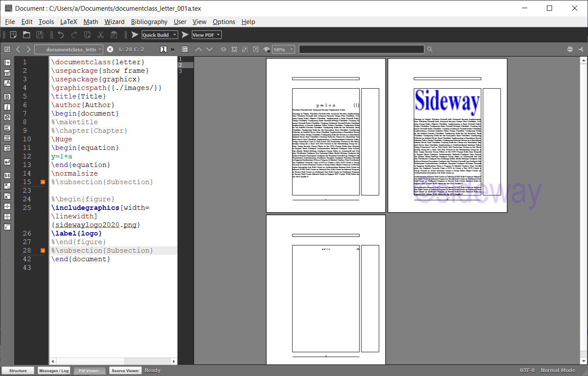
Task: Select page 2 in PDF page list
Action: [x=185, y=65]
